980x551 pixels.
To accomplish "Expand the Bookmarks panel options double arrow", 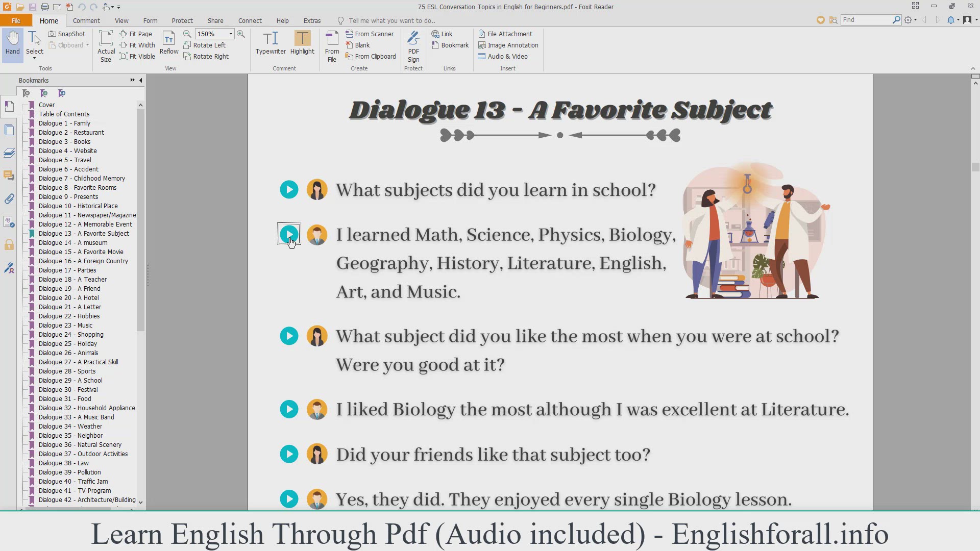I will click(x=132, y=80).
